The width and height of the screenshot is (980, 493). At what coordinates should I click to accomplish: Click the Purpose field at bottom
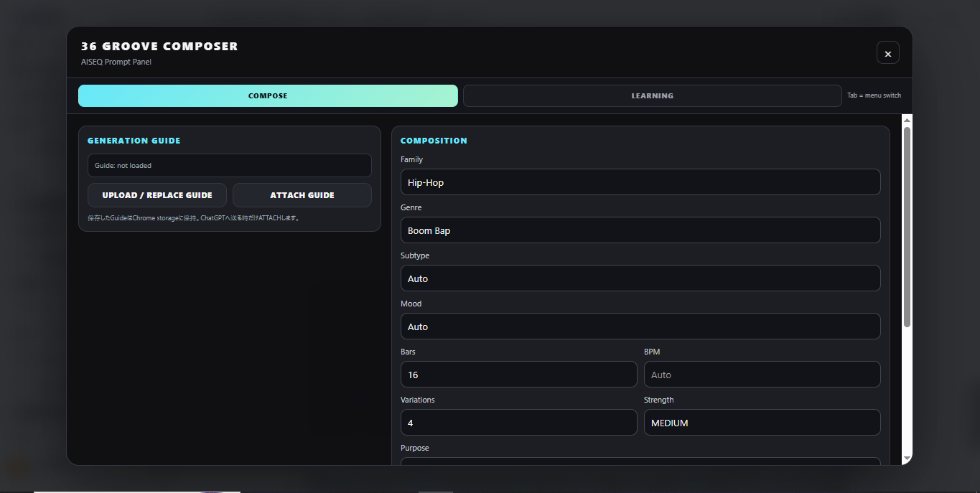(x=640, y=461)
